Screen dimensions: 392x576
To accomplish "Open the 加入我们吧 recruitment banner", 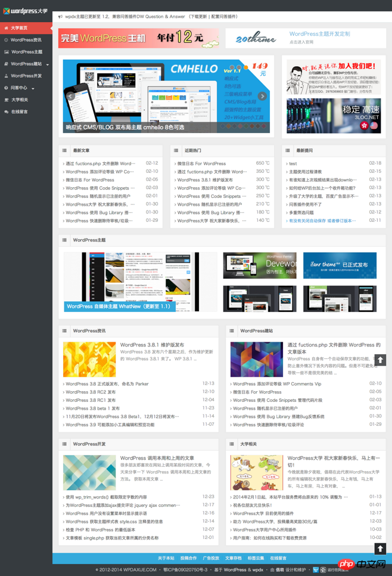I will (334, 77).
